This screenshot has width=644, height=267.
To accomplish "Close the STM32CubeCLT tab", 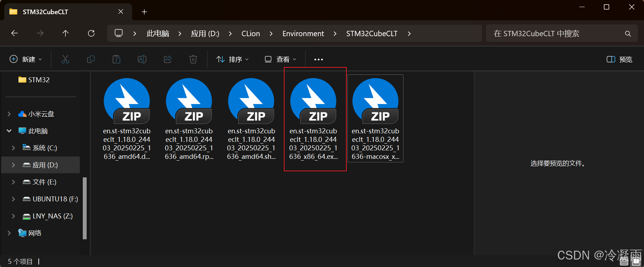I will [x=121, y=12].
